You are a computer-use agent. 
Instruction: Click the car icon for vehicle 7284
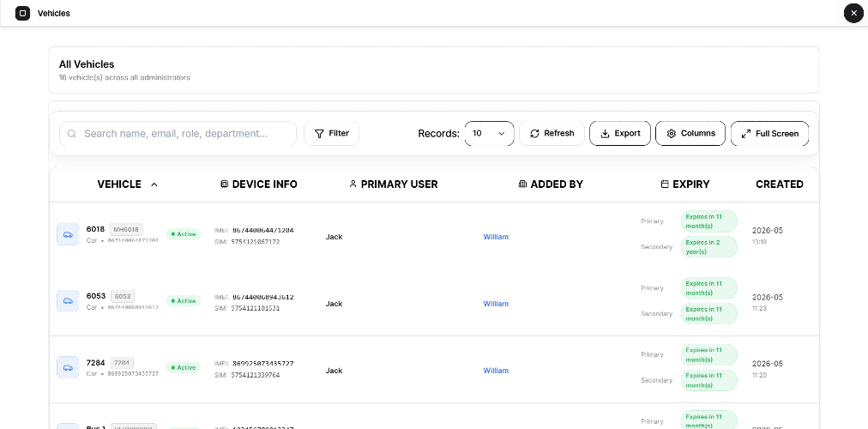click(x=68, y=367)
